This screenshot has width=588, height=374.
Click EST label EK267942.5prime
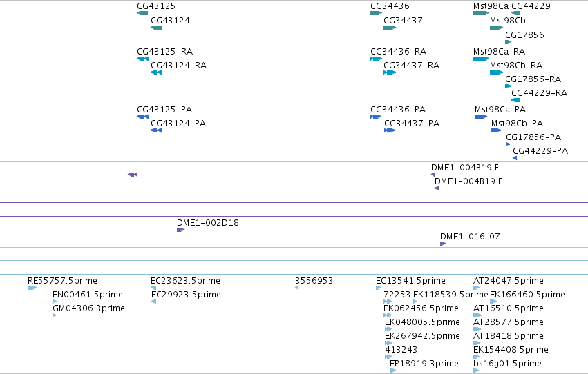[x=423, y=336]
